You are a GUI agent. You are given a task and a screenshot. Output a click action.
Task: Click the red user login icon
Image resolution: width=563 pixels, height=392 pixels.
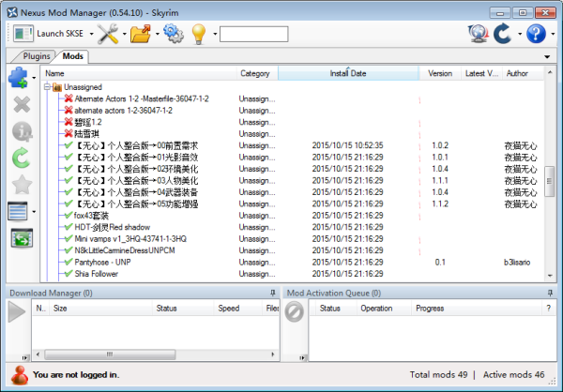(20, 375)
